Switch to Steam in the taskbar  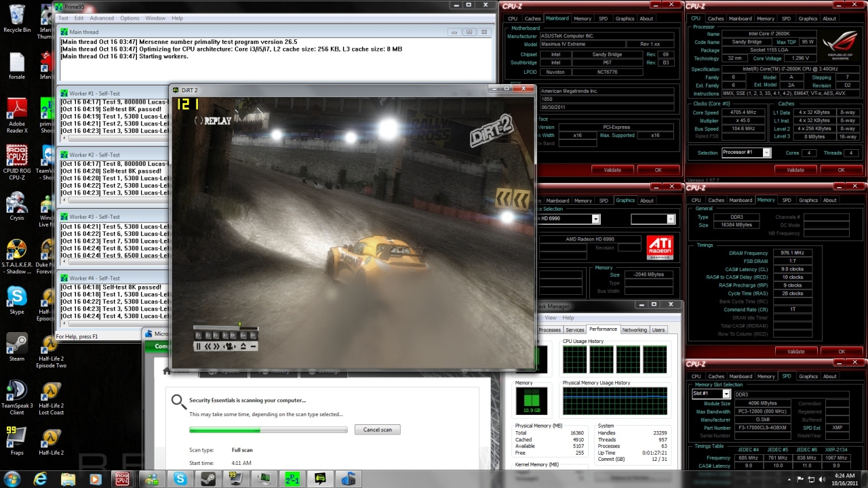pyautogui.click(x=208, y=479)
